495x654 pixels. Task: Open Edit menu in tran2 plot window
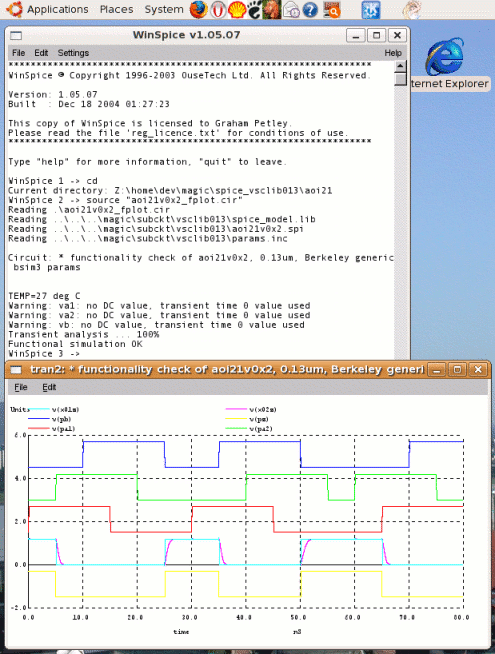(49, 387)
